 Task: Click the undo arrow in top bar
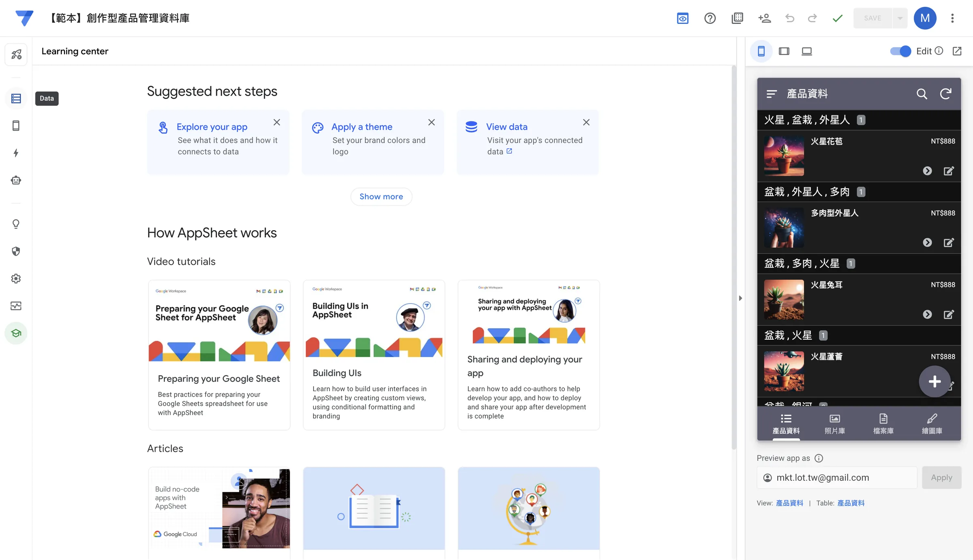789,18
